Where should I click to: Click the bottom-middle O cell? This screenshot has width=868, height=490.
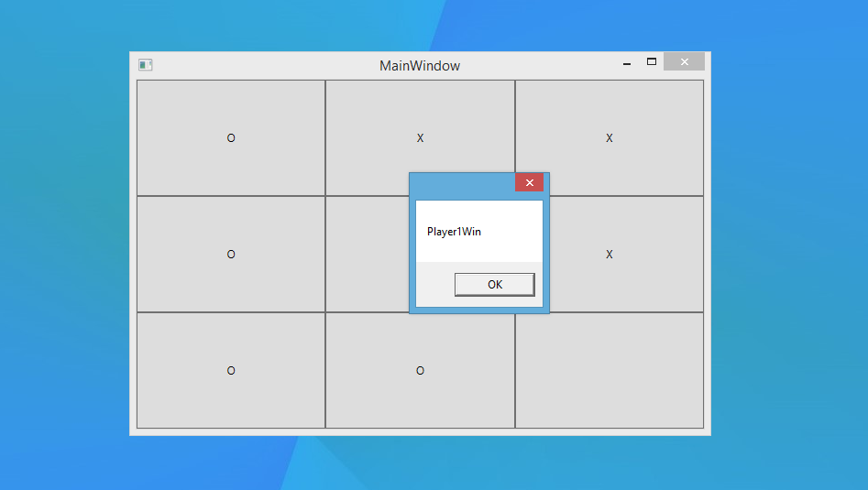pos(420,370)
